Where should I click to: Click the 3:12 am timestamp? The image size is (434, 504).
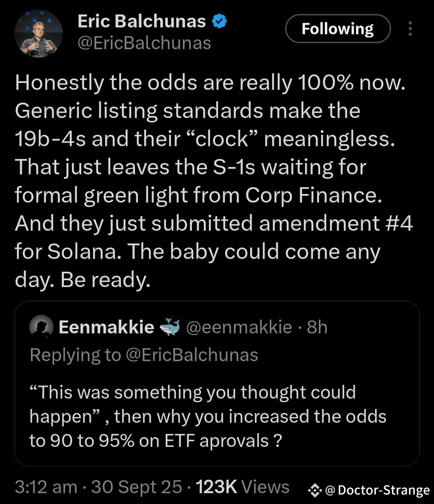click(46, 487)
